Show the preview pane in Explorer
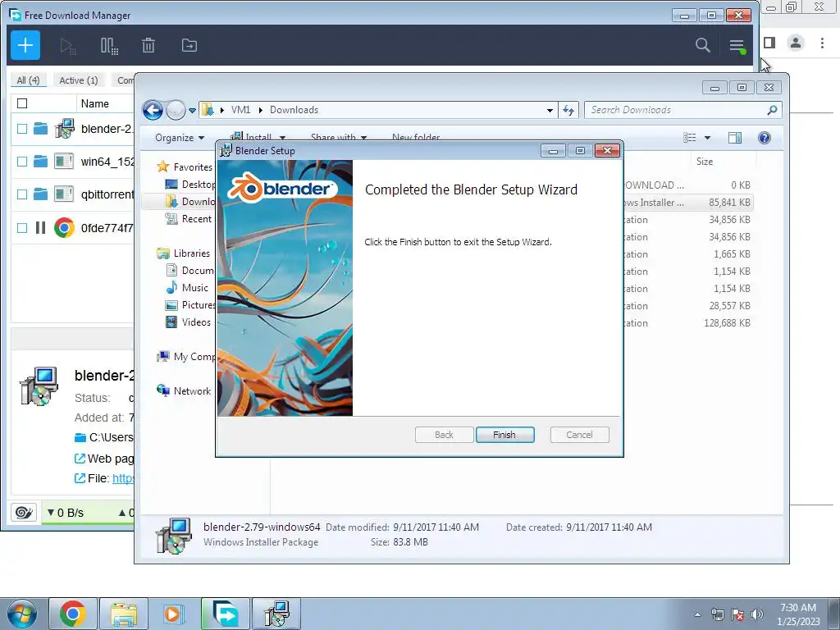Image resolution: width=840 pixels, height=630 pixels. click(735, 138)
